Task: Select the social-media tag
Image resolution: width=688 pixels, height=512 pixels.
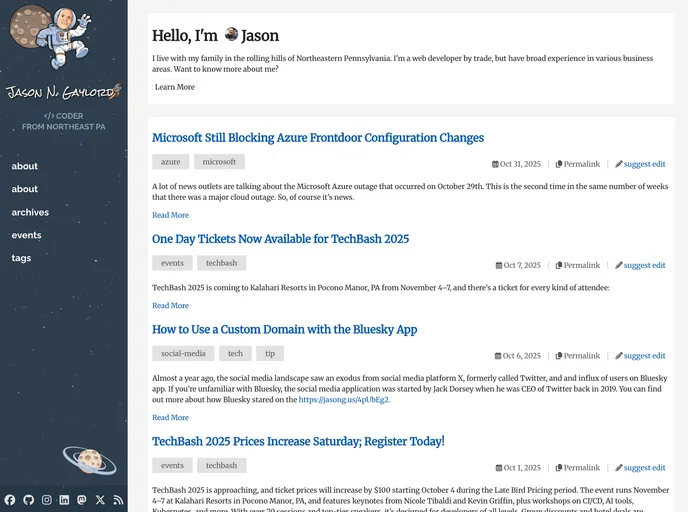Action: [183, 354]
